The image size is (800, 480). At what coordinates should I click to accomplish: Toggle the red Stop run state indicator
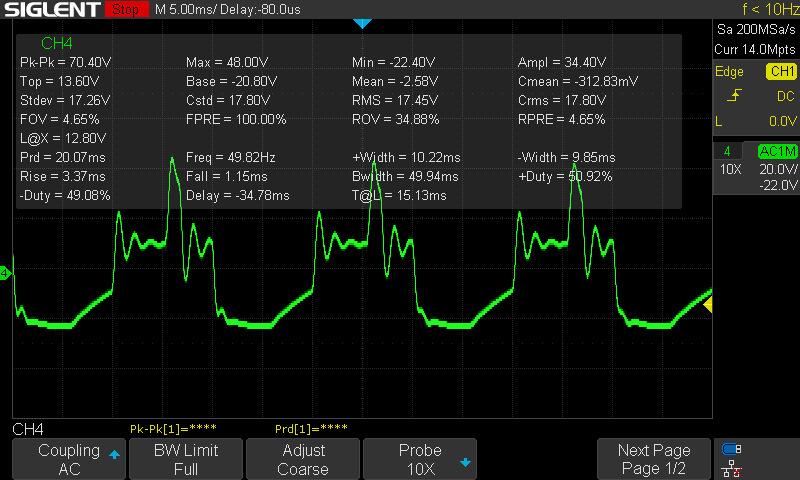pos(126,9)
